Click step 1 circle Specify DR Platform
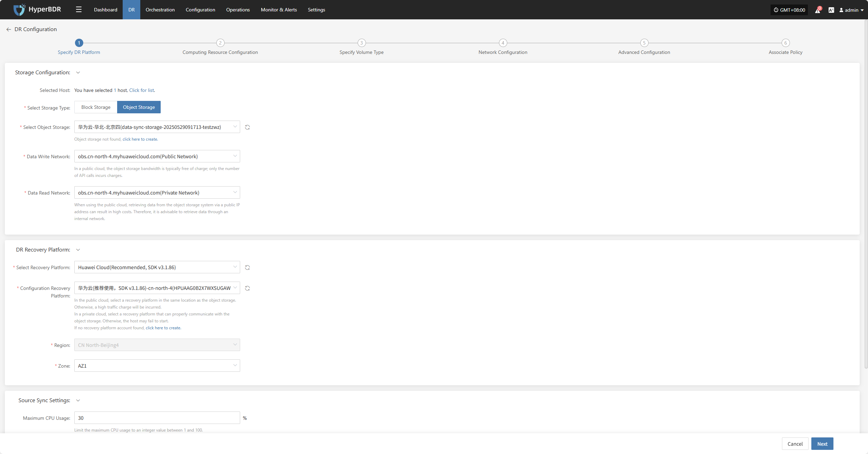This screenshot has height=454, width=868. pos(79,43)
